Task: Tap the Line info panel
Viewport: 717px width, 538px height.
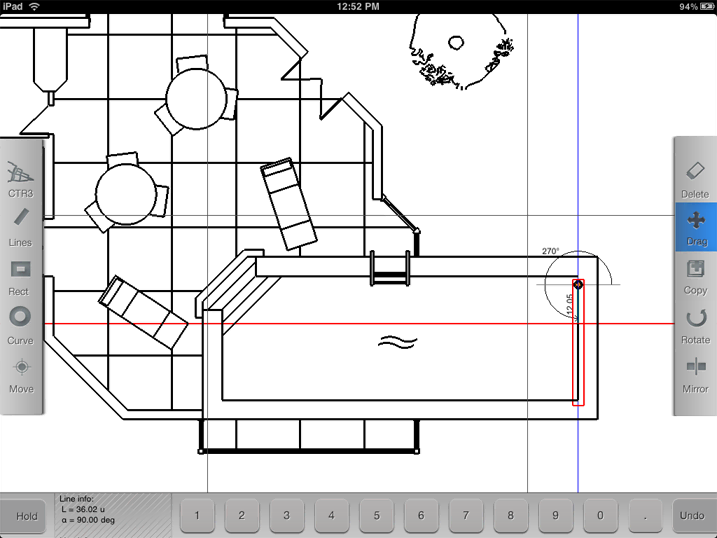Action: point(113,515)
